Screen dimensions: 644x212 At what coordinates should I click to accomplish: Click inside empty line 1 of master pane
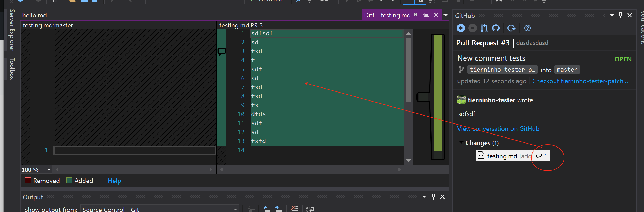point(134,150)
